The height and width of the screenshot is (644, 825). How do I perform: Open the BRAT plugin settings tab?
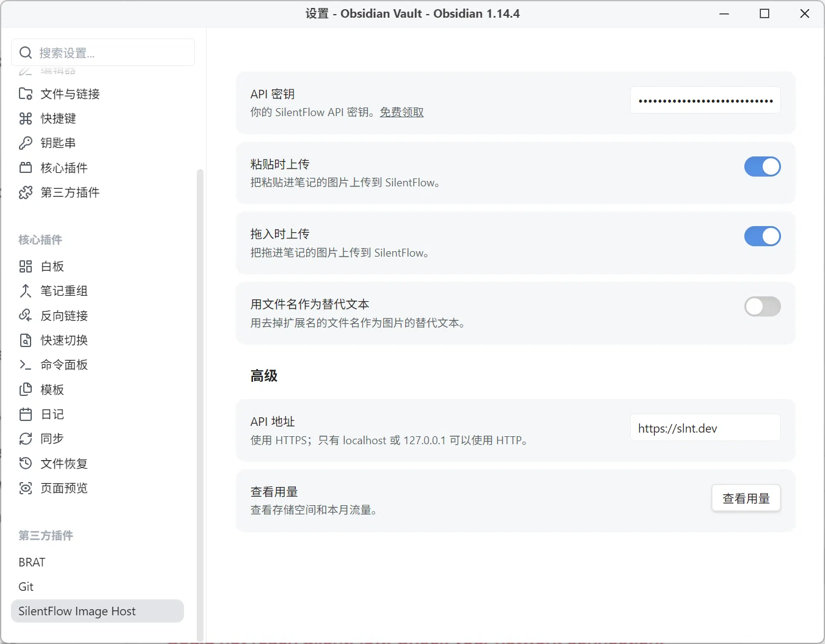[97, 562]
